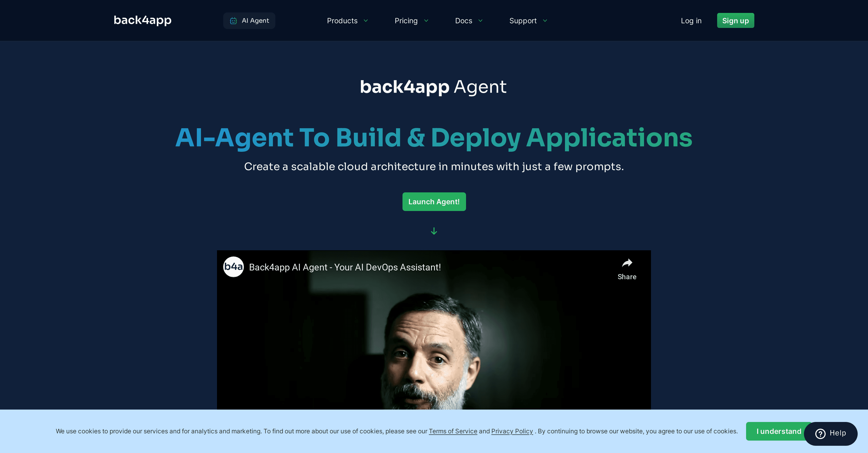Select the AI Agent navigation item
Image resolution: width=868 pixels, height=453 pixels.
tap(249, 20)
